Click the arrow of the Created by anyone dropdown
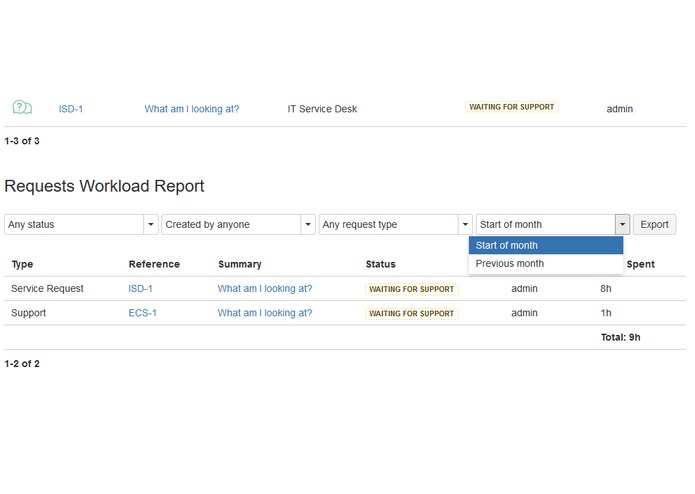The width and height of the screenshot is (695, 494). pos(308,225)
